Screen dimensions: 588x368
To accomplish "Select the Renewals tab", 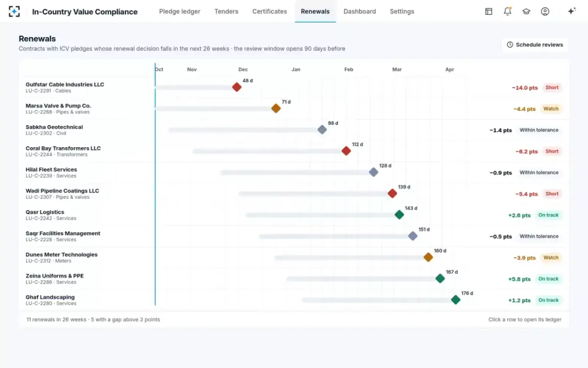I will click(x=315, y=11).
